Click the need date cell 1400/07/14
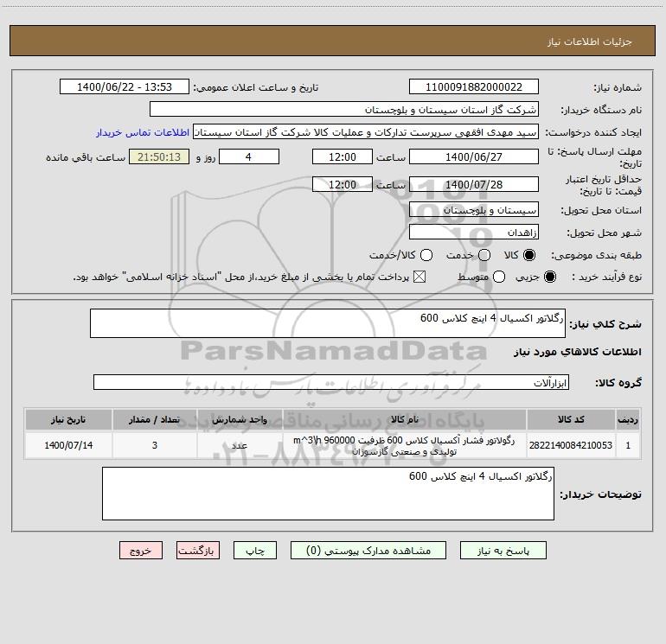This screenshot has width=666, height=644. click(68, 445)
